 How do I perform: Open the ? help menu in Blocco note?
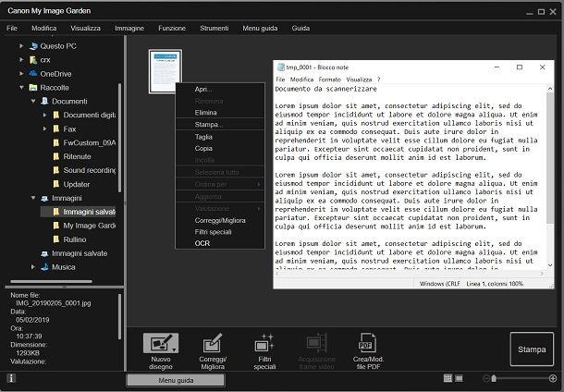378,80
